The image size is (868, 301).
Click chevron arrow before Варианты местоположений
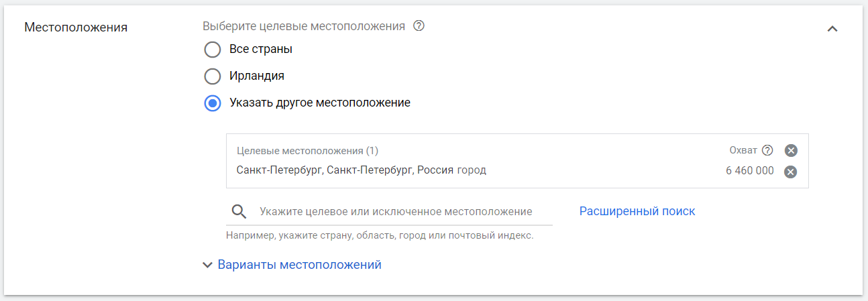click(x=207, y=265)
